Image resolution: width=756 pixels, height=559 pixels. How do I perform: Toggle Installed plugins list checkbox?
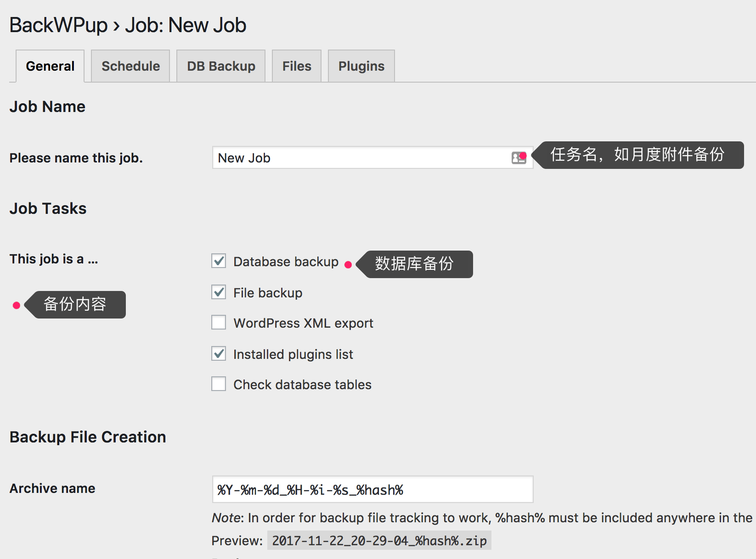click(x=219, y=354)
